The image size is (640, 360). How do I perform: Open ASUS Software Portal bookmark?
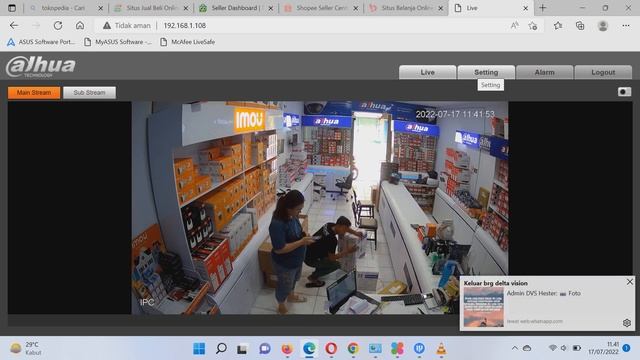tap(41, 42)
